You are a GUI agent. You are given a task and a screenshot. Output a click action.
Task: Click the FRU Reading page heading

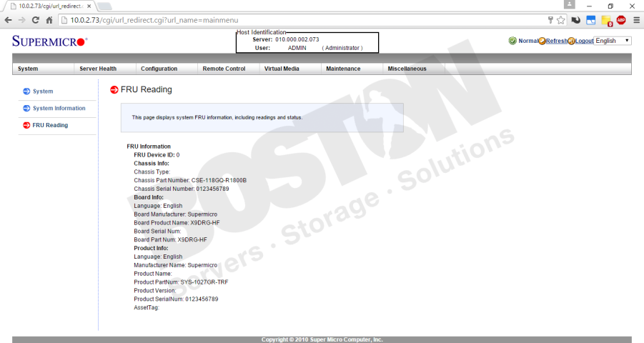tap(147, 89)
